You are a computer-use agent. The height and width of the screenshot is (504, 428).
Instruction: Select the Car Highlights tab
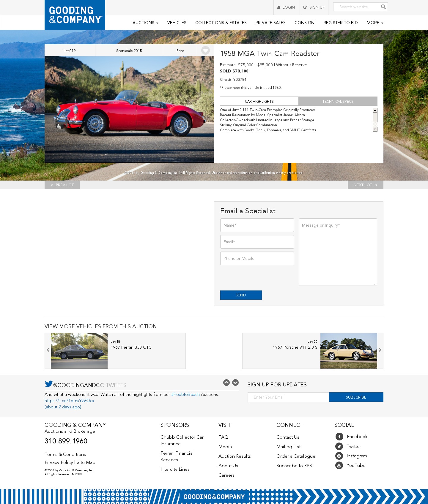point(259,101)
